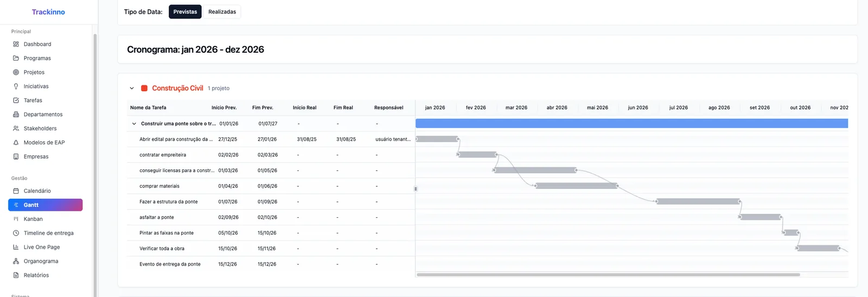Select 'Evento de entrega da ponte' row

[x=271, y=264]
